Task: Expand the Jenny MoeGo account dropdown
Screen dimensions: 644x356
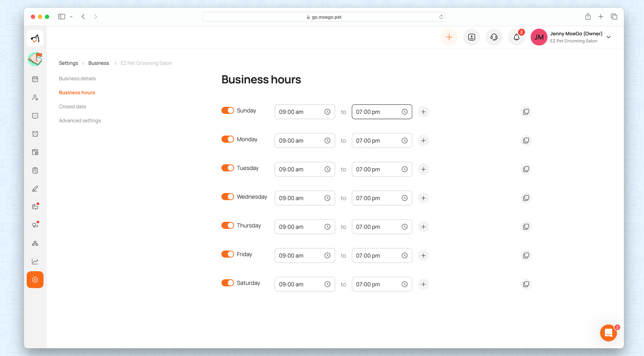Action: (609, 37)
